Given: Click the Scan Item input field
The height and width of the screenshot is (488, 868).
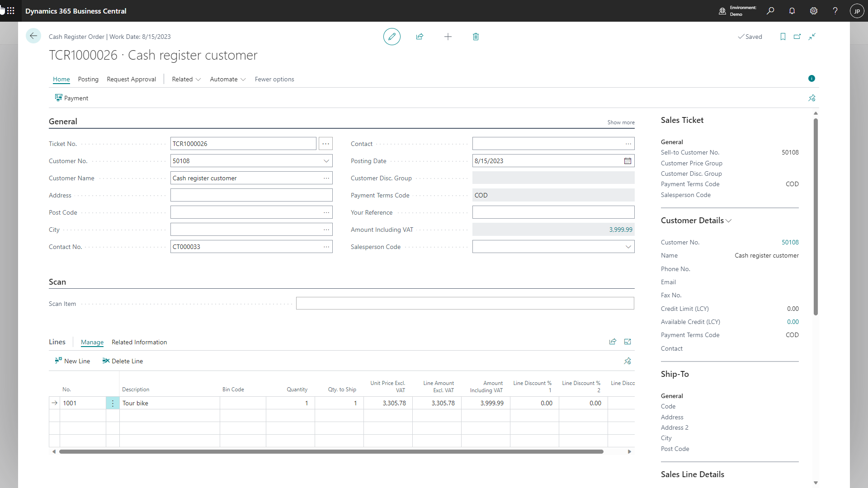Looking at the screenshot, I should (x=465, y=303).
